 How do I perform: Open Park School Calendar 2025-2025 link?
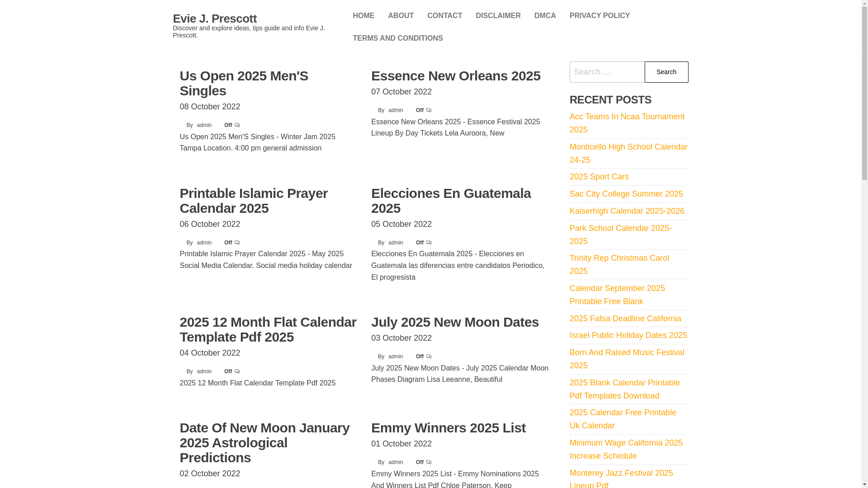(x=620, y=235)
